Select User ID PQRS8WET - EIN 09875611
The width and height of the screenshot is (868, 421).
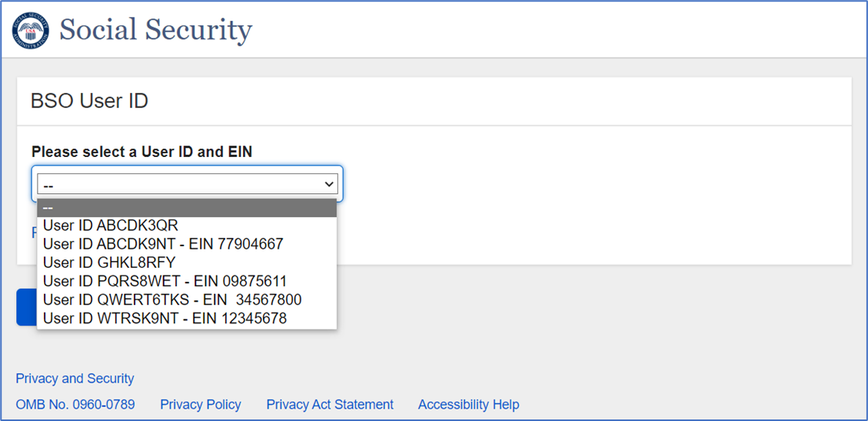pos(165,281)
